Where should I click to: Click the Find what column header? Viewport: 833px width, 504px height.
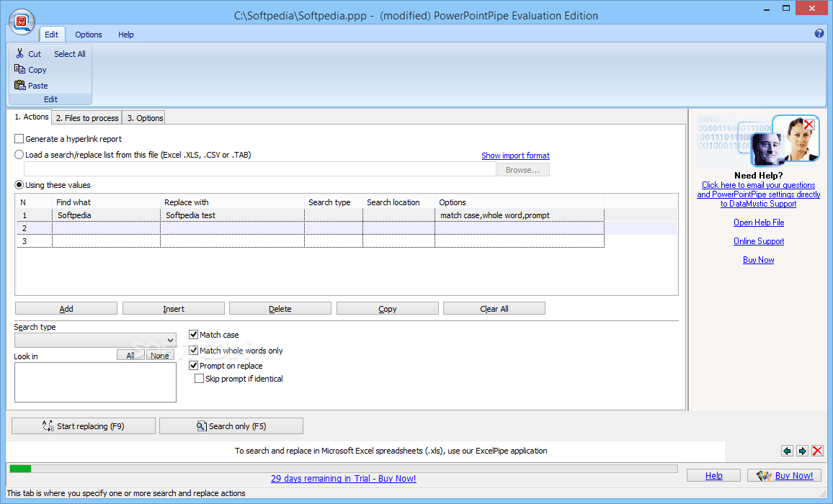(106, 202)
